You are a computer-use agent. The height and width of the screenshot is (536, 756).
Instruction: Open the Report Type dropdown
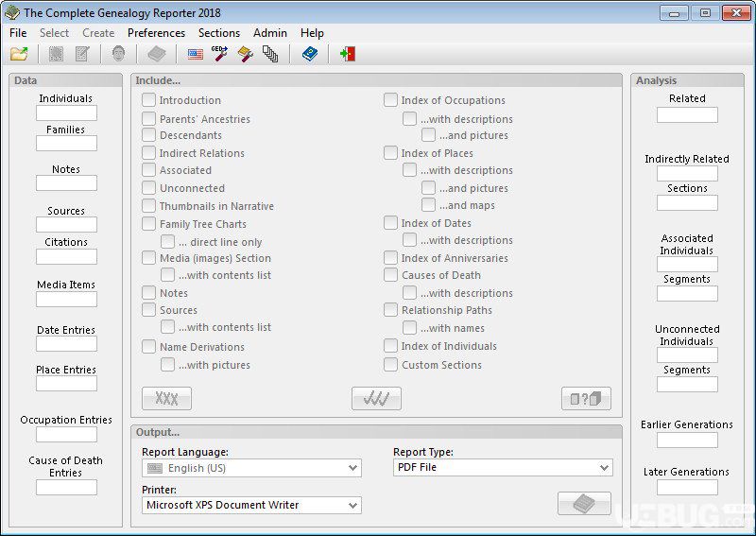tap(503, 467)
